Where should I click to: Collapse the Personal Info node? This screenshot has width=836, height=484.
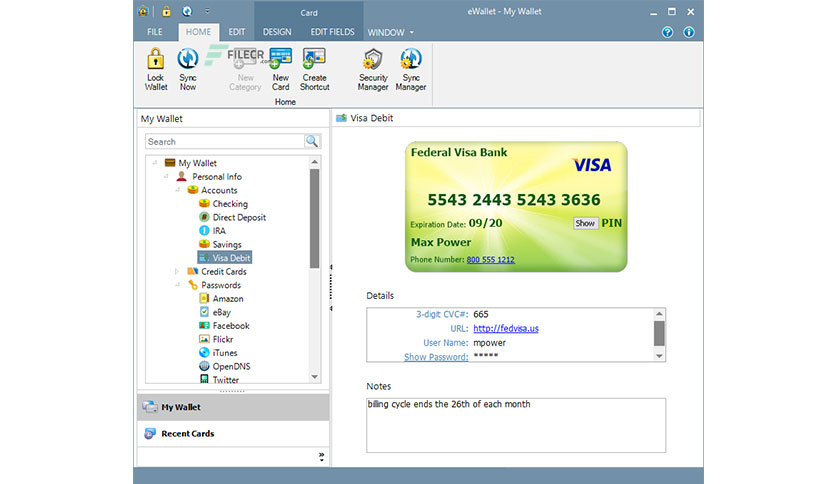point(166,176)
